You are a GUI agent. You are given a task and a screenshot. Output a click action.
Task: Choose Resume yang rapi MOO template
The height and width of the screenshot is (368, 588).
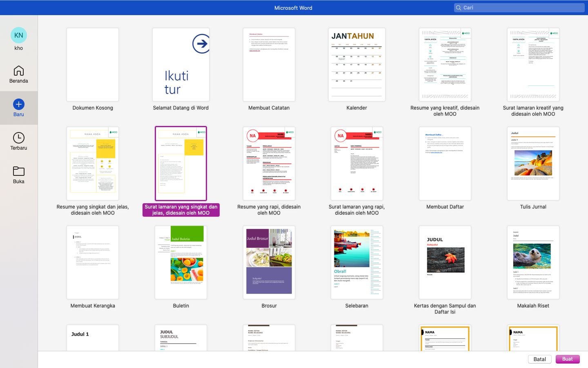[x=269, y=164]
